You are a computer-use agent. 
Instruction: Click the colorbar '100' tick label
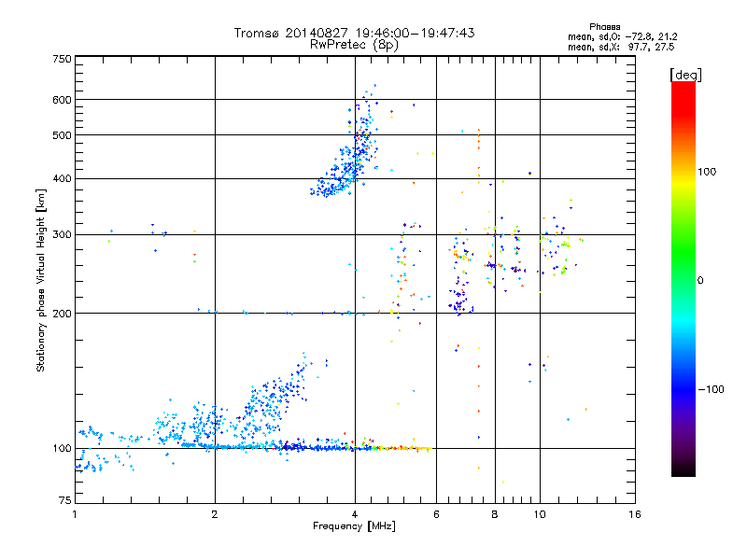pyautogui.click(x=707, y=172)
